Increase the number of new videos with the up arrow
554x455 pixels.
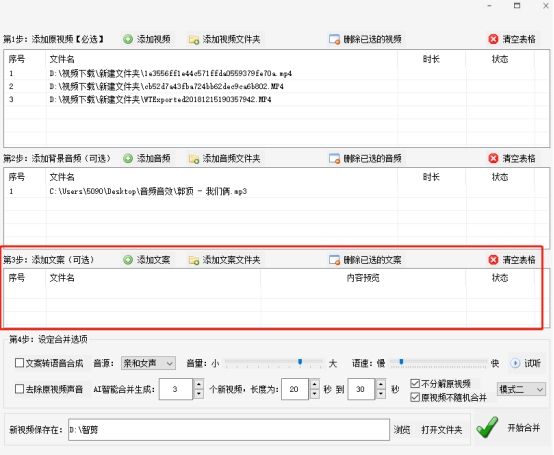point(199,384)
